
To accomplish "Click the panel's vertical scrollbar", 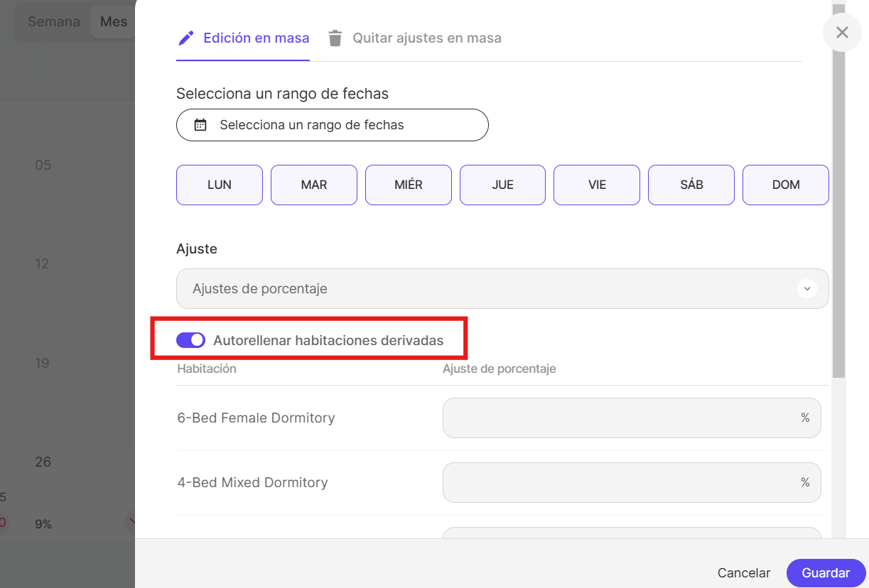I will pos(838,213).
